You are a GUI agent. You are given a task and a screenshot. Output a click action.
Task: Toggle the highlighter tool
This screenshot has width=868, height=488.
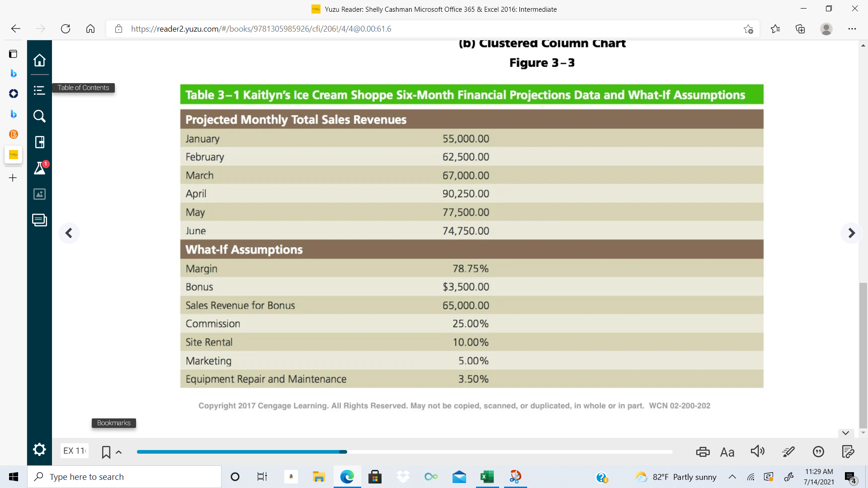coord(788,452)
